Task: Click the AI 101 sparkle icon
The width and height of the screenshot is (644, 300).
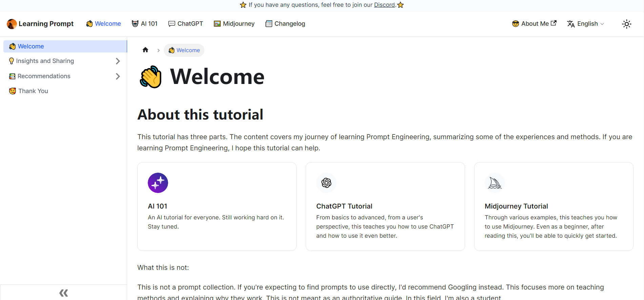Action: click(x=158, y=183)
